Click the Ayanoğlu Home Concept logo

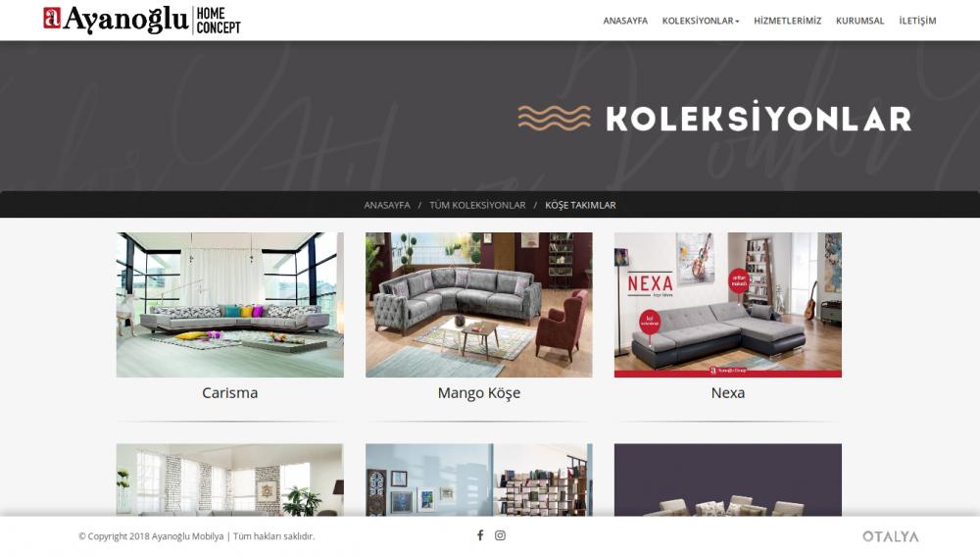tap(142, 20)
